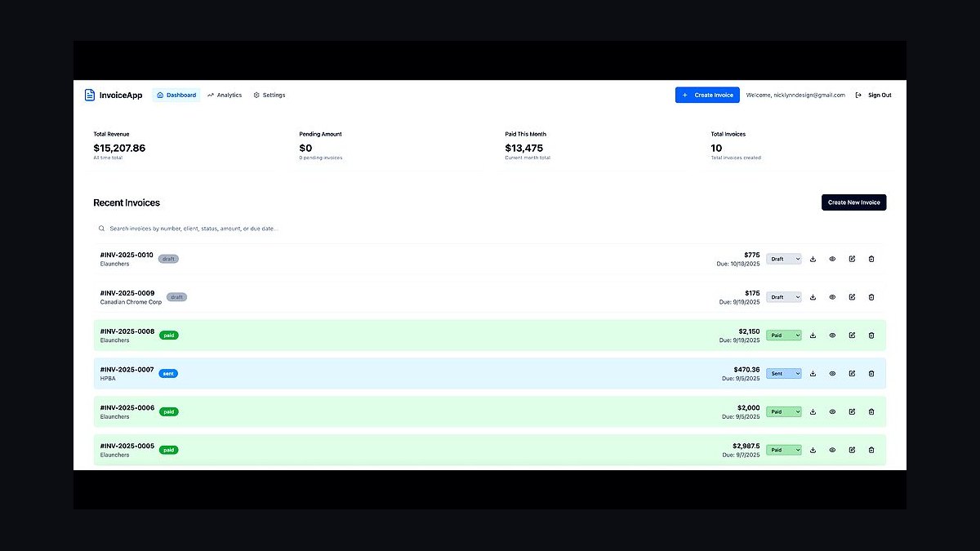Edit invoice #INV-2025-0005
Viewport: 980px width, 551px height.
coord(852,450)
